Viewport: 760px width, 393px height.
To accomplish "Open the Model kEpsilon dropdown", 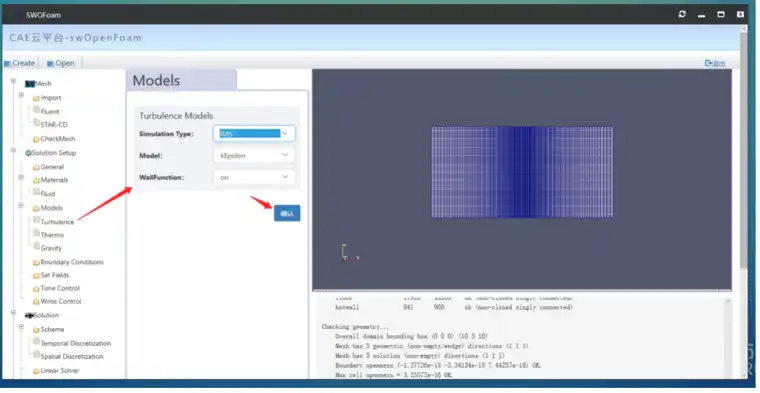I will click(254, 156).
